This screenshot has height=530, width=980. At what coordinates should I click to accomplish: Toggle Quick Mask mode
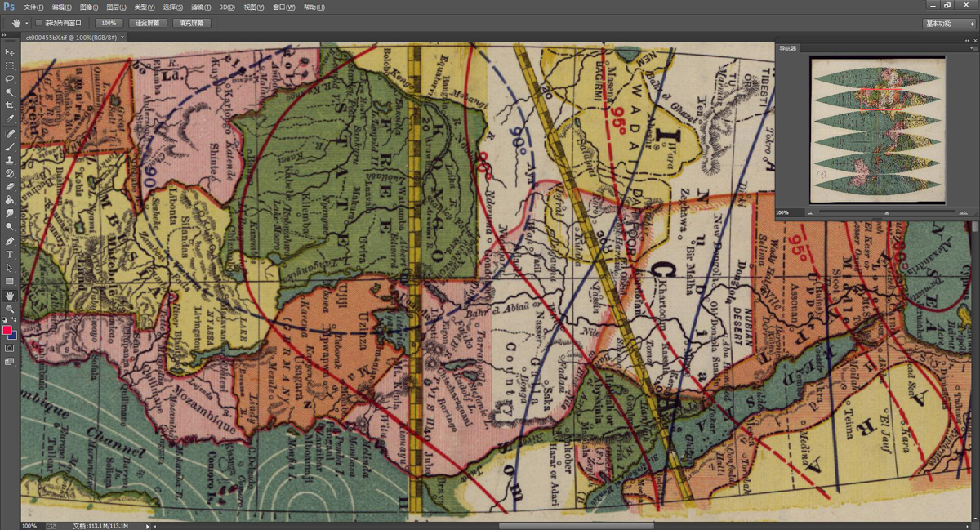tap(10, 348)
